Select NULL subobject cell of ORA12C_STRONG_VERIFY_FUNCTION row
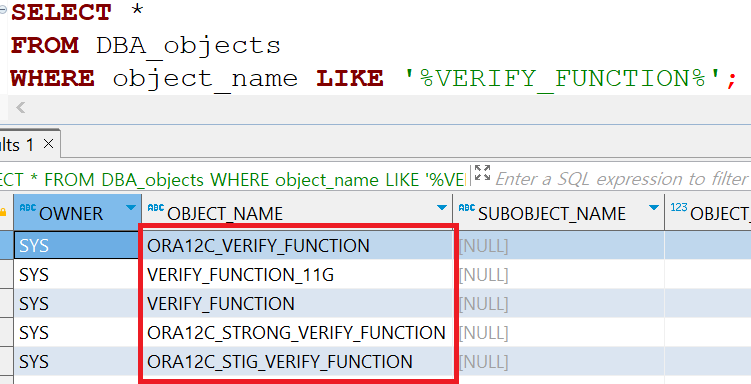This screenshot has height=384, width=751. (558, 332)
